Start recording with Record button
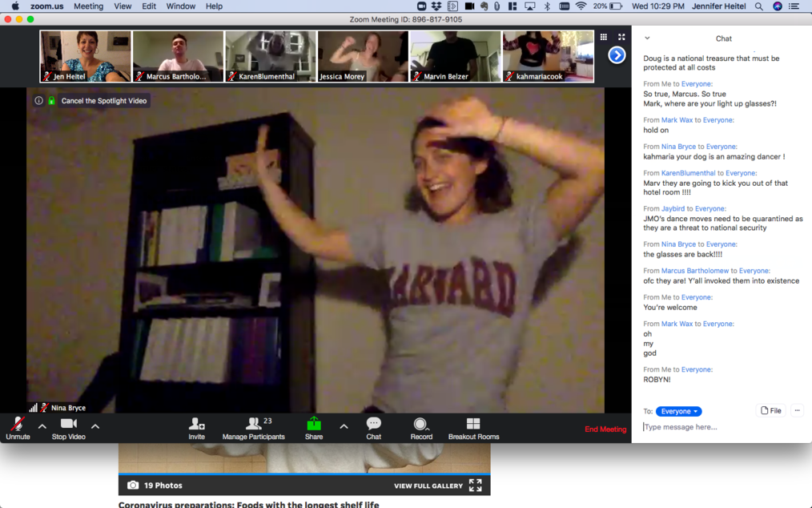812x508 pixels. pos(421,428)
